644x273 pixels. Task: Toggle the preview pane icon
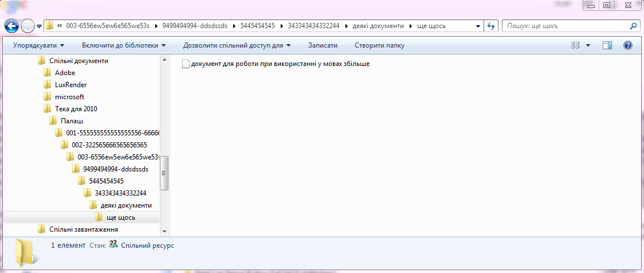point(607,45)
